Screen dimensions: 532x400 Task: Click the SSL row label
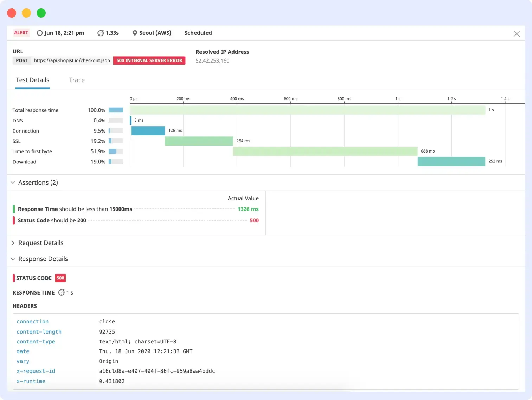[17, 141]
